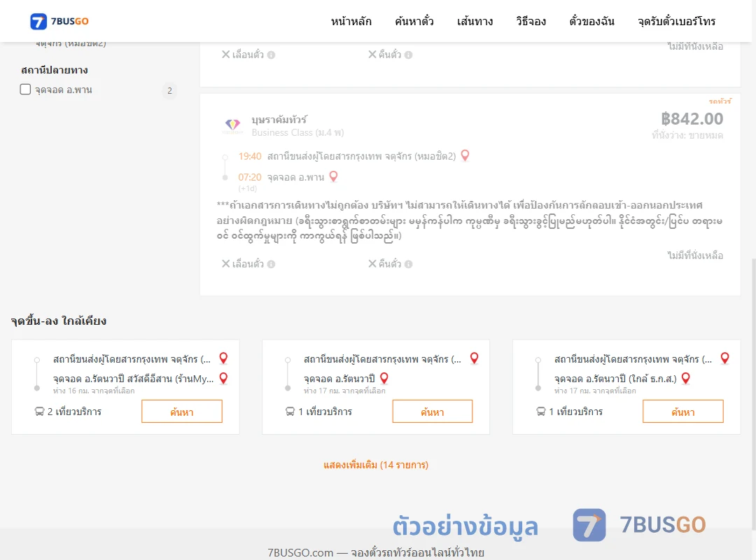Open the ค้นหาตั๋ว menu item
The height and width of the screenshot is (560, 756).
(x=414, y=21)
